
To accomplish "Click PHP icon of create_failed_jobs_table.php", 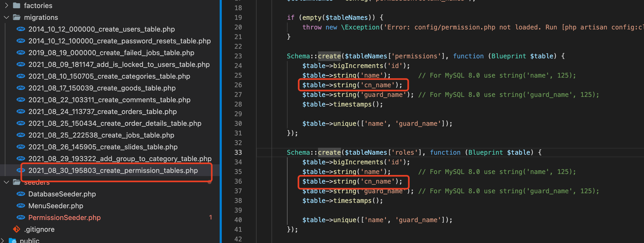I will (21, 53).
